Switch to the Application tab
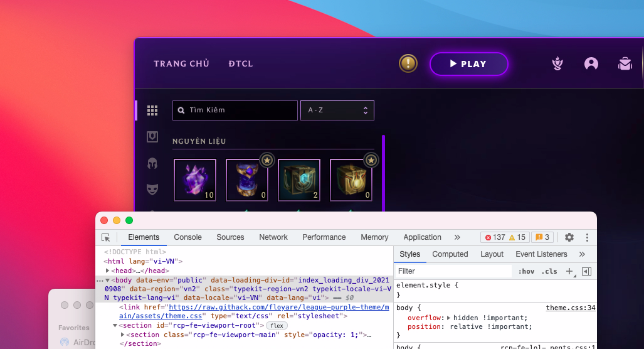The image size is (644, 349). 422,237
